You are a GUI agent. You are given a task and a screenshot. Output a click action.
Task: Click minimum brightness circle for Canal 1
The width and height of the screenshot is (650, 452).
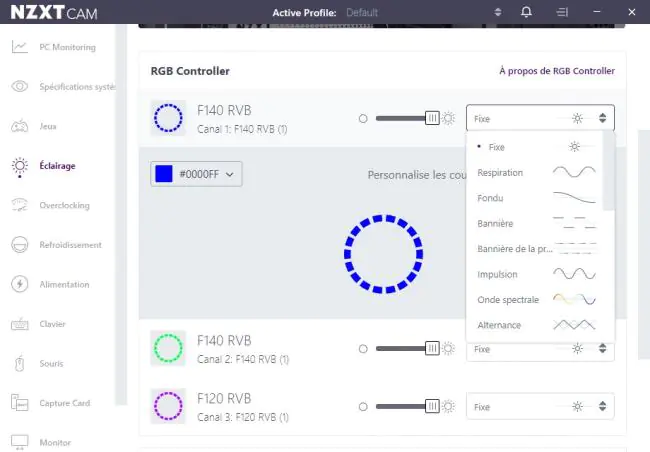coord(363,119)
